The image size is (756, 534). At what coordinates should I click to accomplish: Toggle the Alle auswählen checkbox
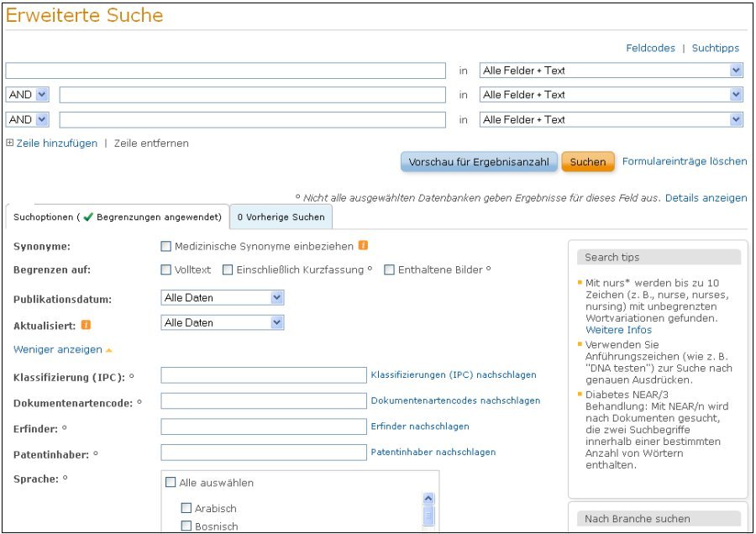point(171,483)
